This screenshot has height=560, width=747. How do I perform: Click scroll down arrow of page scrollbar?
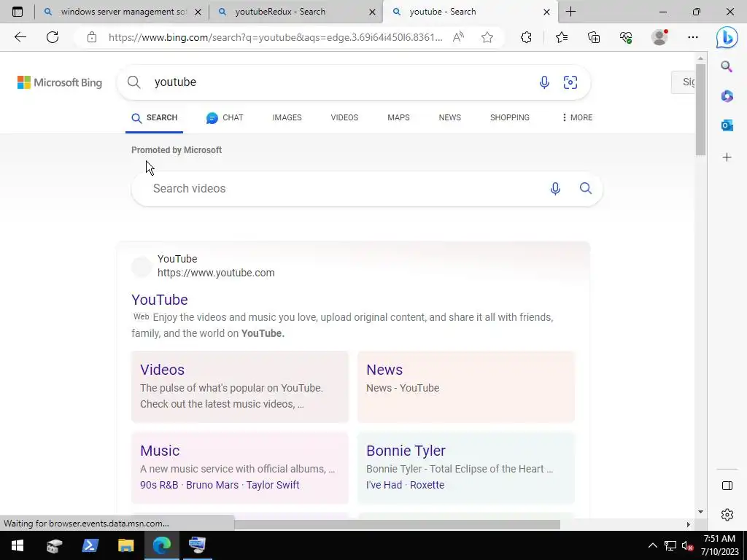click(700, 512)
